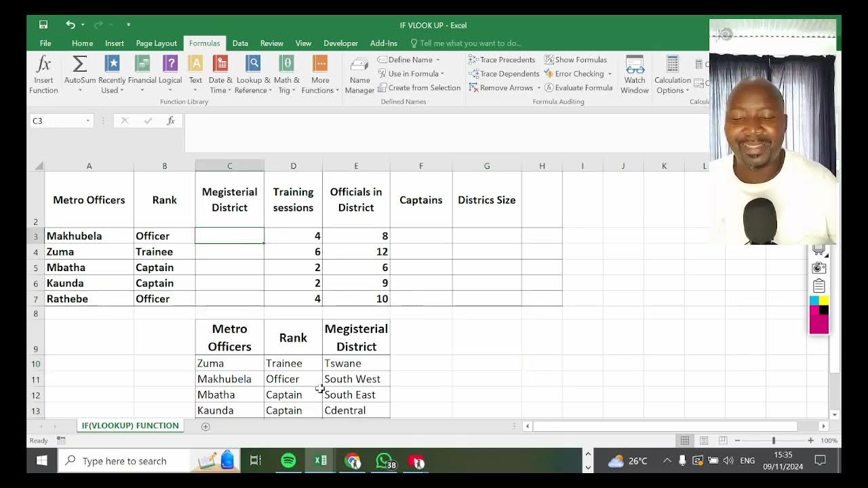Click Define Name button

[x=405, y=60]
